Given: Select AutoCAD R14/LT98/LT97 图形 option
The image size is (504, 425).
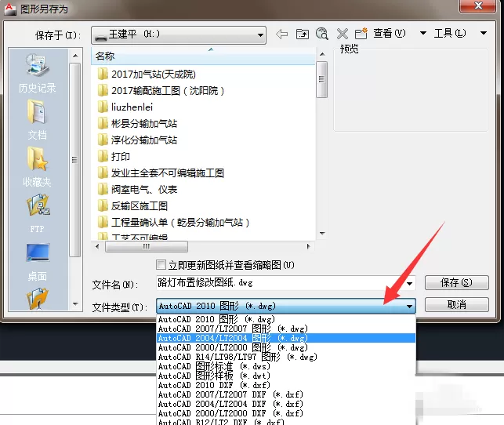Looking at the screenshot, I should [286, 357].
